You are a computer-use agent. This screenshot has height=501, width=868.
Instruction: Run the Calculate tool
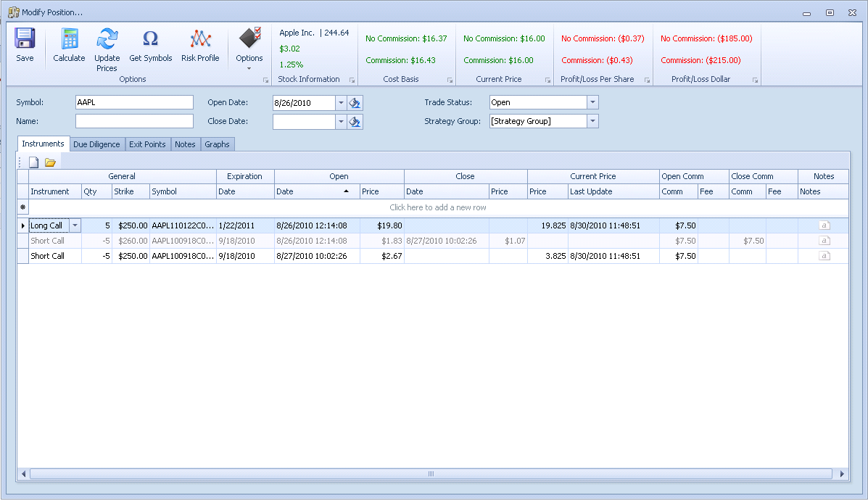click(x=69, y=44)
